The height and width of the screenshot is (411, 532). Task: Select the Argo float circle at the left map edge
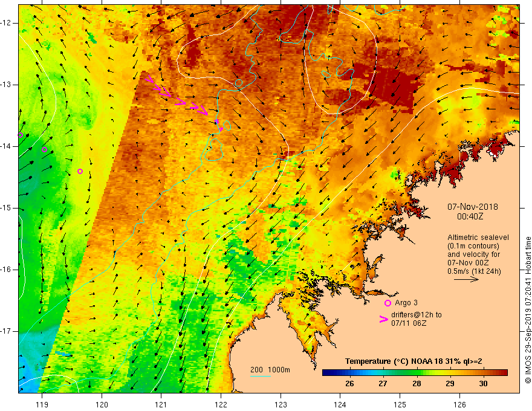20,135
